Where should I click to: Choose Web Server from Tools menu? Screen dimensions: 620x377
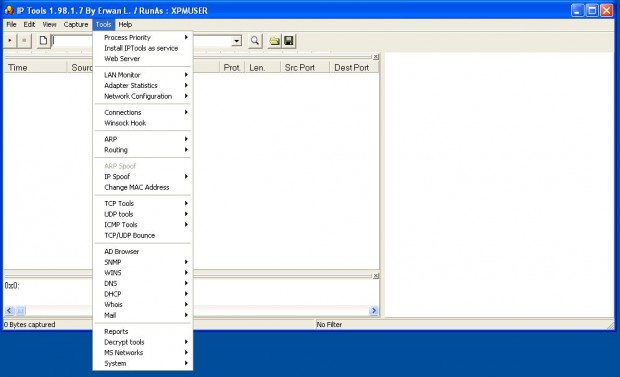(143, 59)
